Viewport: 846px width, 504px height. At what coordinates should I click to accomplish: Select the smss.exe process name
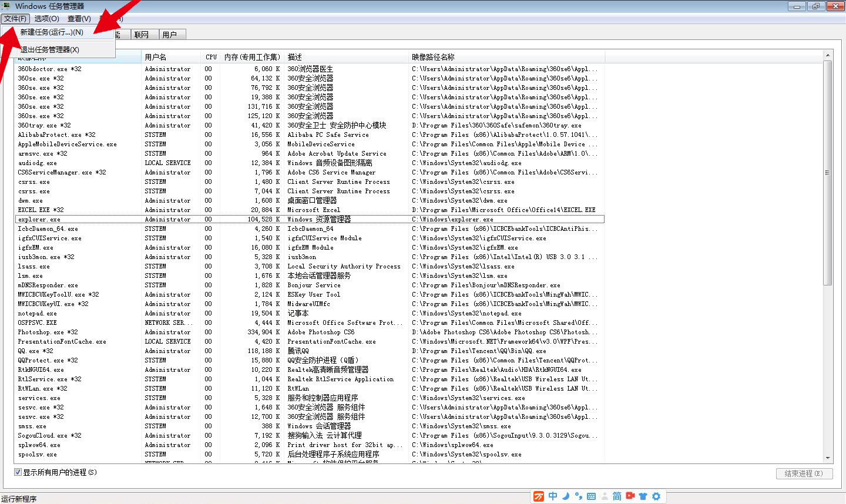pos(32,426)
